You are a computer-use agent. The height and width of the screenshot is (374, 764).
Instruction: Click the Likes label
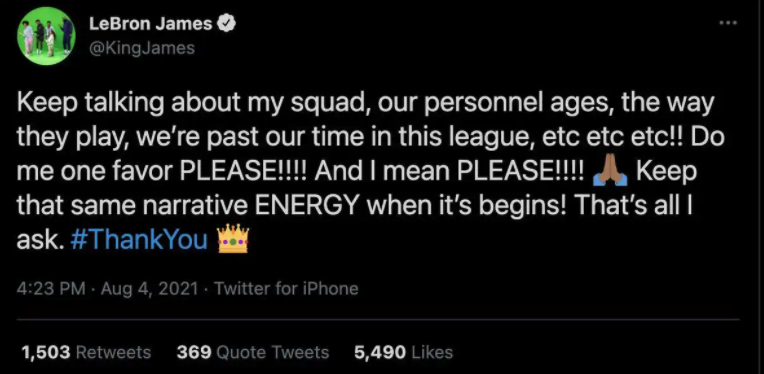point(432,352)
